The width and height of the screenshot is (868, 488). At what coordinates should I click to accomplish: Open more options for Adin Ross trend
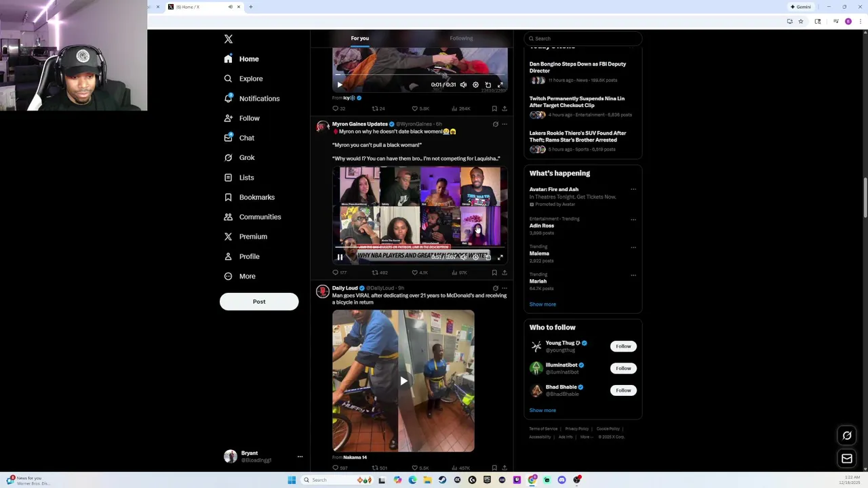[633, 220]
